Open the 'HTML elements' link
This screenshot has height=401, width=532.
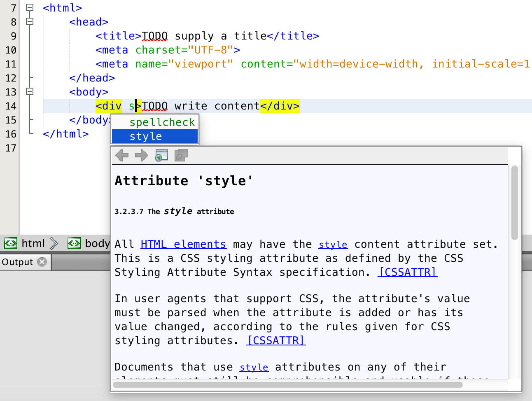click(183, 244)
